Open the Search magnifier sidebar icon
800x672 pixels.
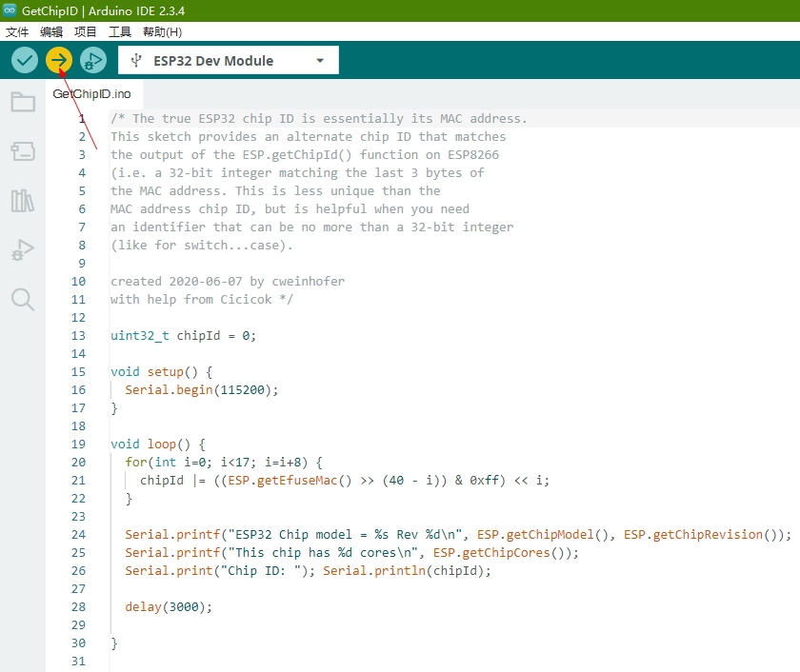tap(23, 299)
